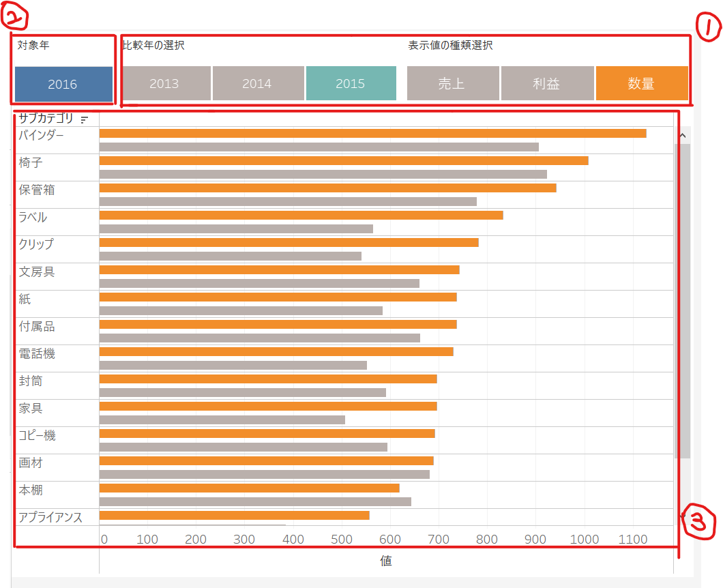Image resolution: width=723 pixels, height=588 pixels.
Task: Click the gray bar for 電話機
Action: 233,365
